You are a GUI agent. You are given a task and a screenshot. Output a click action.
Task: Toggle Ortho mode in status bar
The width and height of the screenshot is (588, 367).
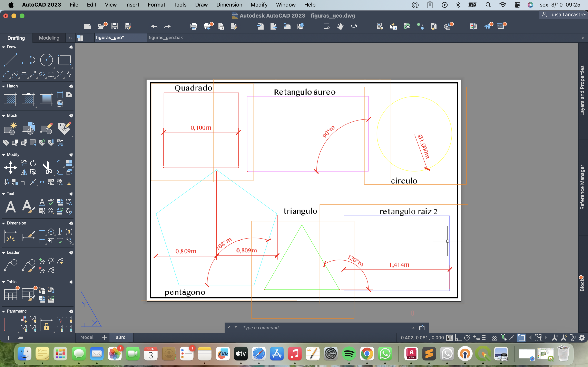coord(458,338)
